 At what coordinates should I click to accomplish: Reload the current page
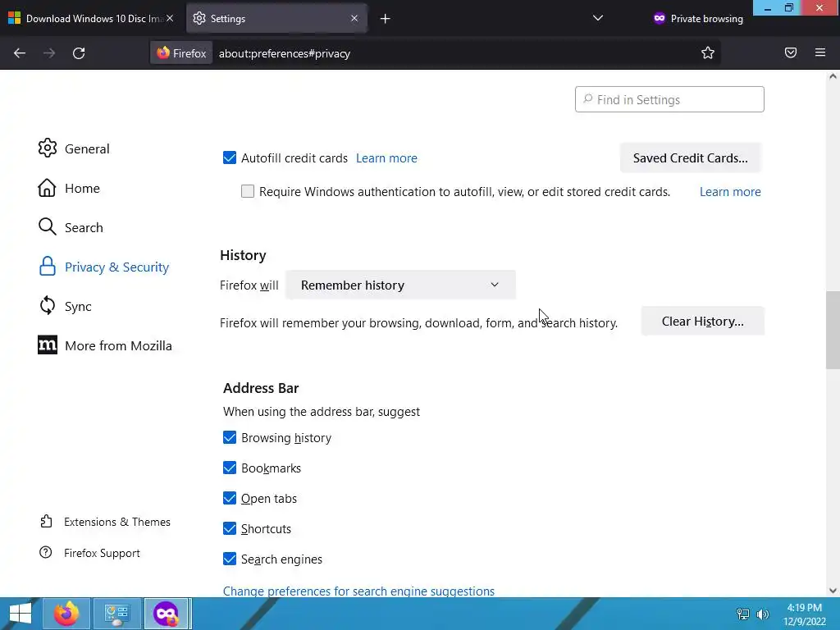click(79, 53)
